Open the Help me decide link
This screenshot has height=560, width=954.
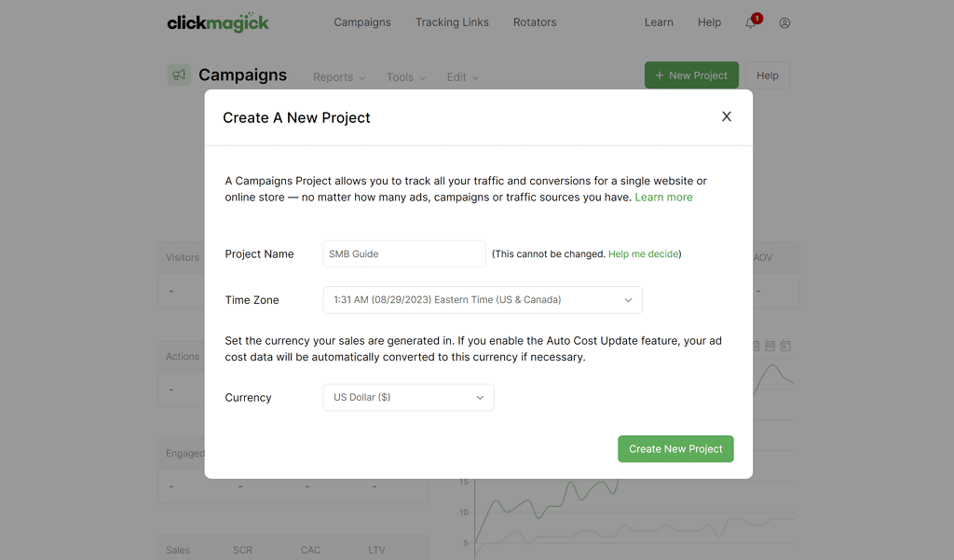[643, 253]
